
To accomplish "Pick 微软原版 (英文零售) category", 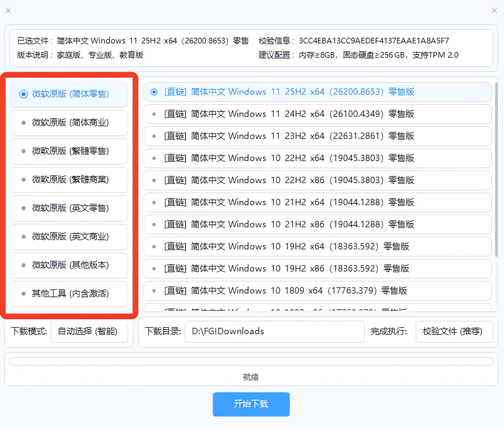I will (x=69, y=208).
